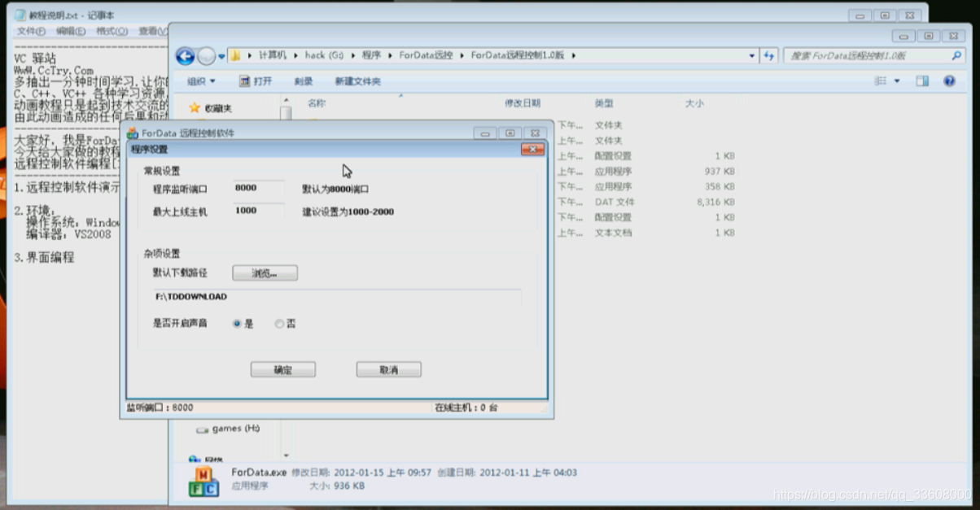This screenshot has width=980, height=510.
Task: Click the 程序监听端口 field showing 8000
Action: tap(258, 188)
